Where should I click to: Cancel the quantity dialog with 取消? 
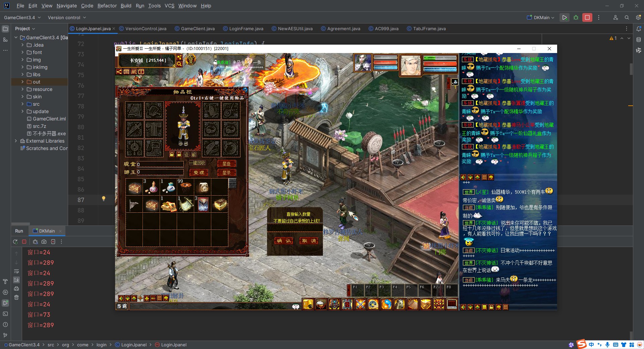click(309, 241)
